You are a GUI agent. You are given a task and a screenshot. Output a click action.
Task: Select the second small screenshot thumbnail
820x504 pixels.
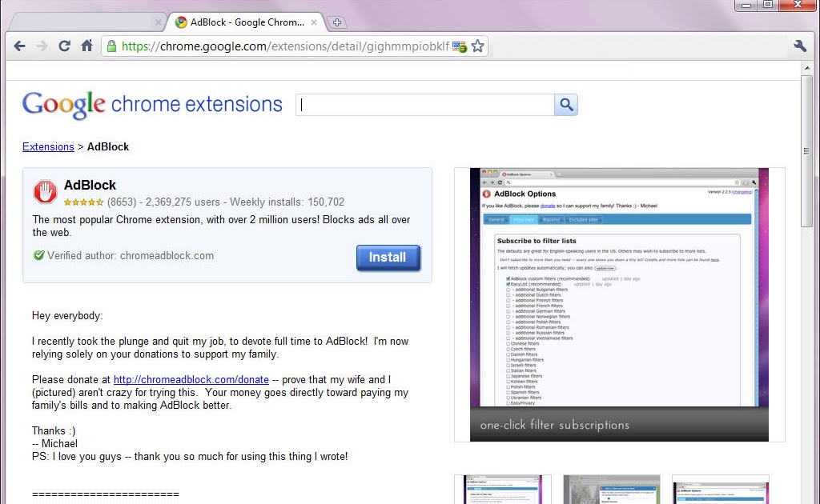coord(611,490)
